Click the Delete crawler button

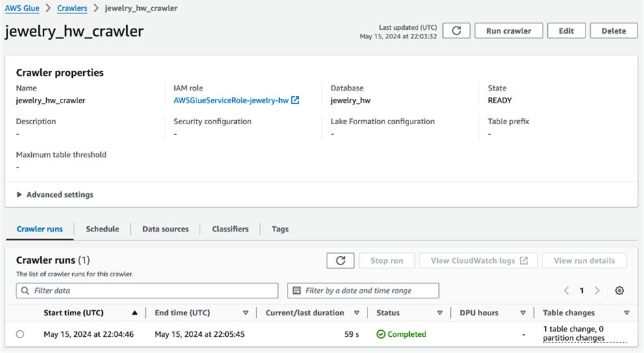coord(613,31)
